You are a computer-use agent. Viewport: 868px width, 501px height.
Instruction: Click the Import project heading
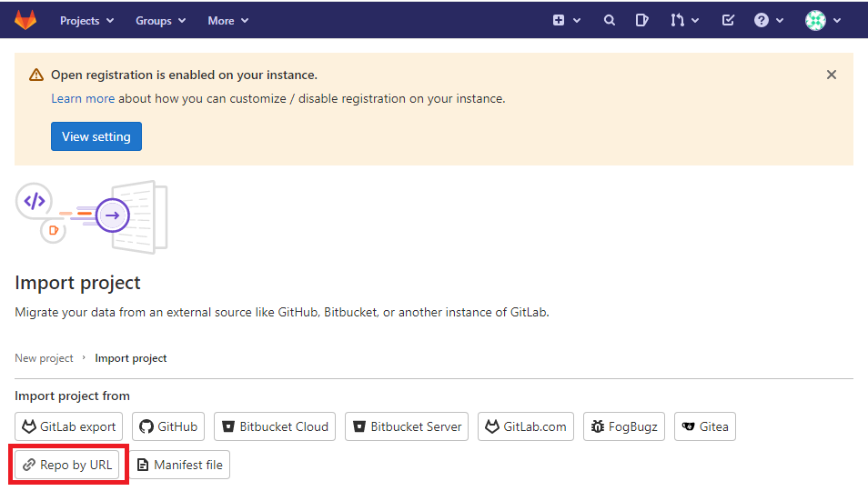(77, 283)
